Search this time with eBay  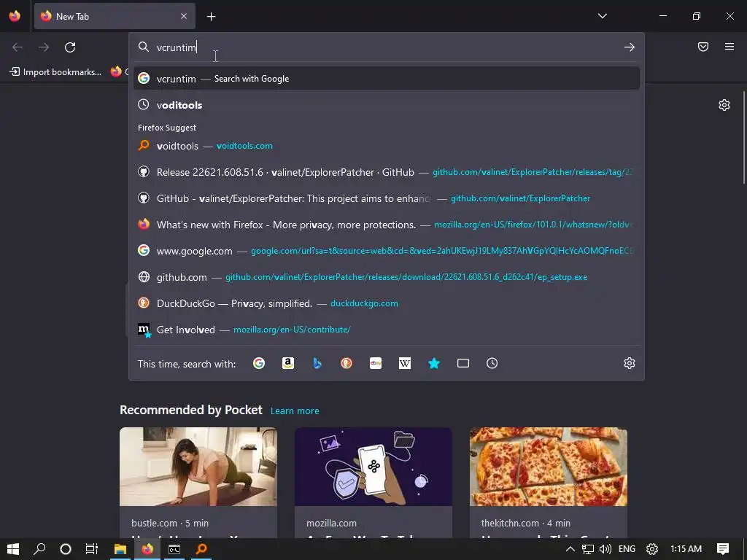(376, 363)
